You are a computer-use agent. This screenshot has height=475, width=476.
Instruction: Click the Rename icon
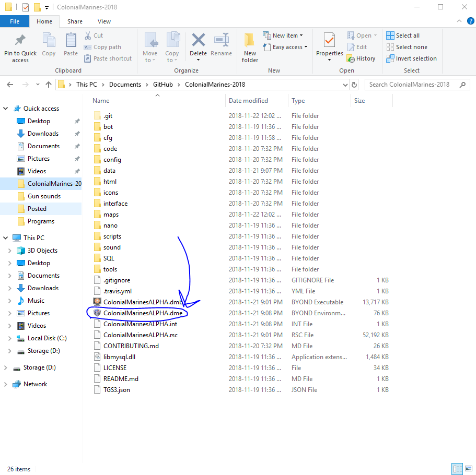tap(222, 40)
